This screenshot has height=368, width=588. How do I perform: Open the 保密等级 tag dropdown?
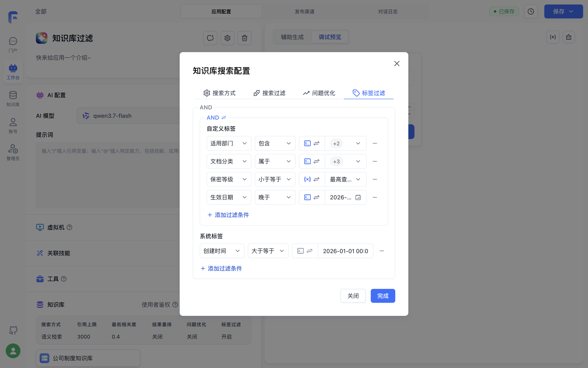[x=229, y=179]
